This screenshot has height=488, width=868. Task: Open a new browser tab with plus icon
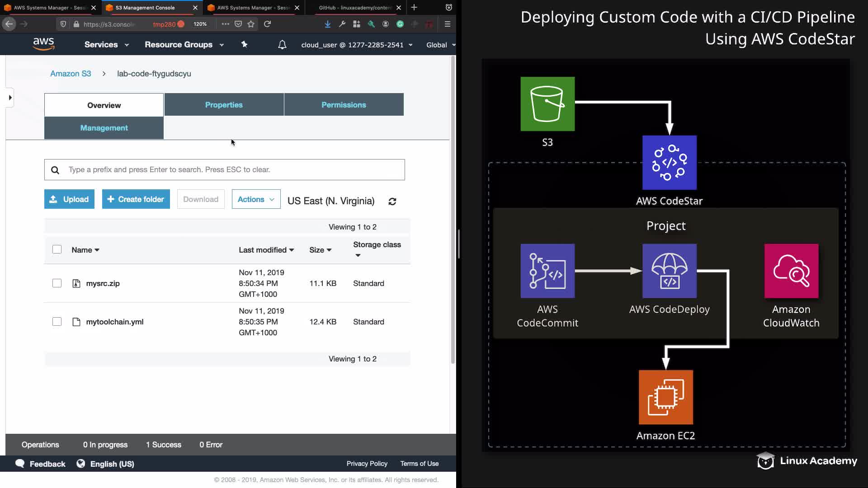(414, 8)
